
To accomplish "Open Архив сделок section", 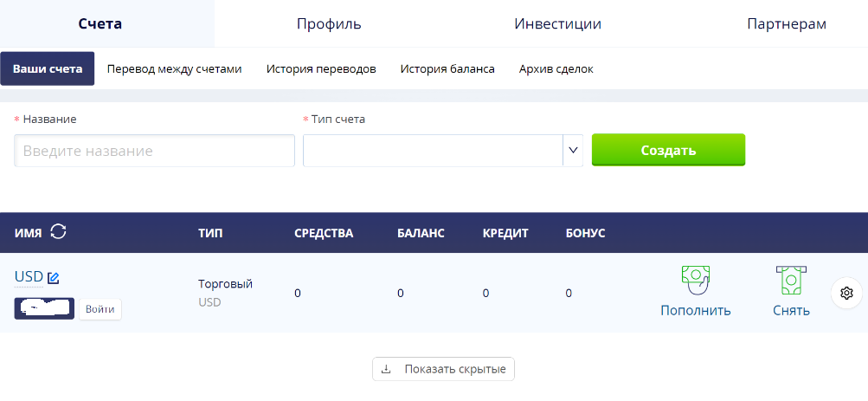I will 556,69.
